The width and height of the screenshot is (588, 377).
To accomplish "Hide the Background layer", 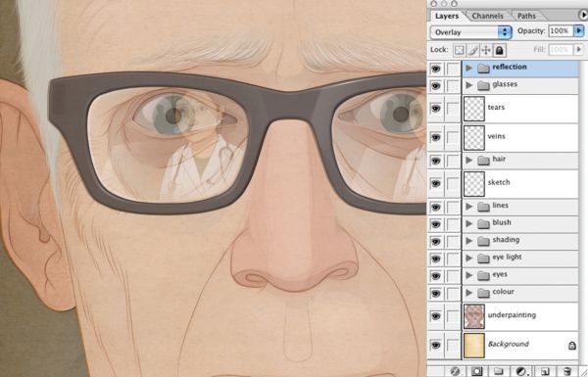I will pos(436,345).
